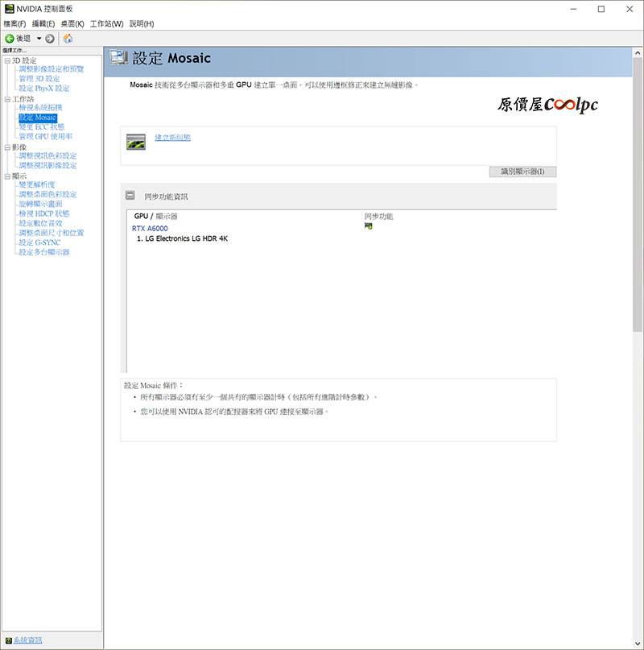Click the 設定 Mosaic page header icon
This screenshot has width=644, height=650.
coord(118,58)
